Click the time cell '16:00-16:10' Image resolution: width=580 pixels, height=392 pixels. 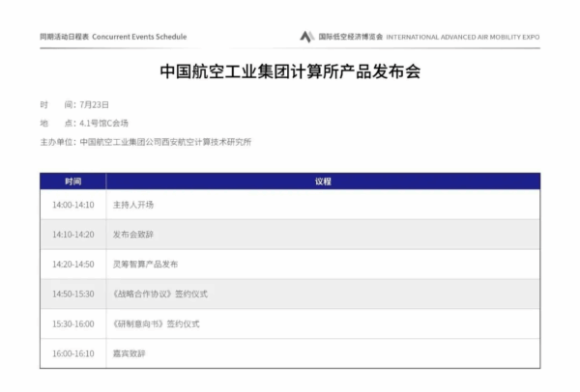tap(73, 353)
